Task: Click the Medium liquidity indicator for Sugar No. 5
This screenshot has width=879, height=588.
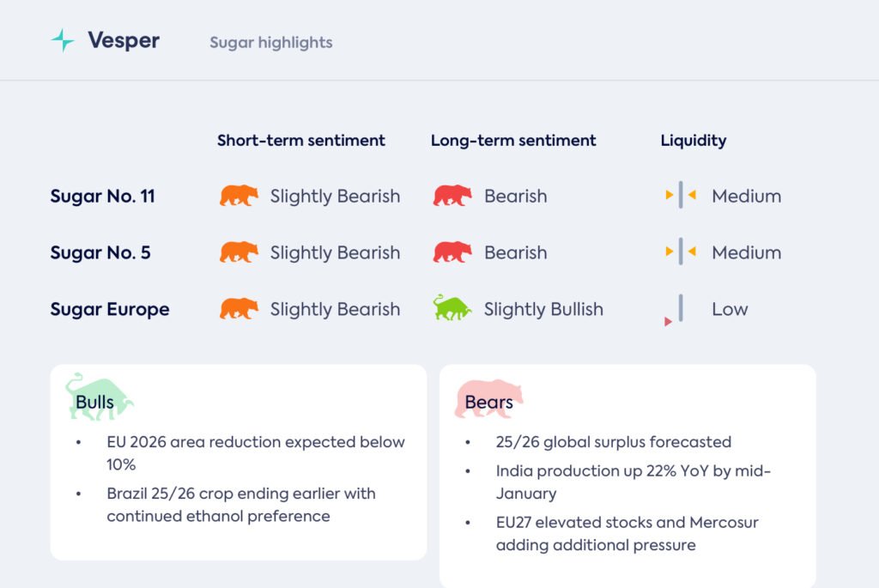Action: click(681, 252)
